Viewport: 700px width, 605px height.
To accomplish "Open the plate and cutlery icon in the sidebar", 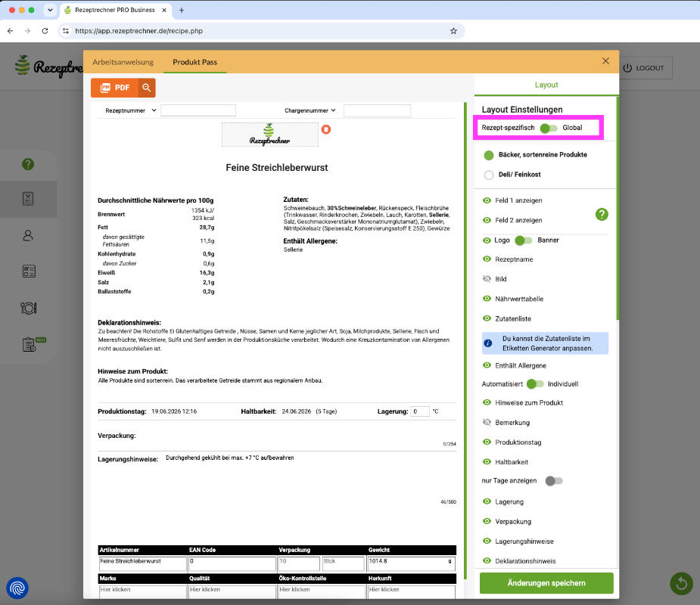I will pyautogui.click(x=29, y=308).
